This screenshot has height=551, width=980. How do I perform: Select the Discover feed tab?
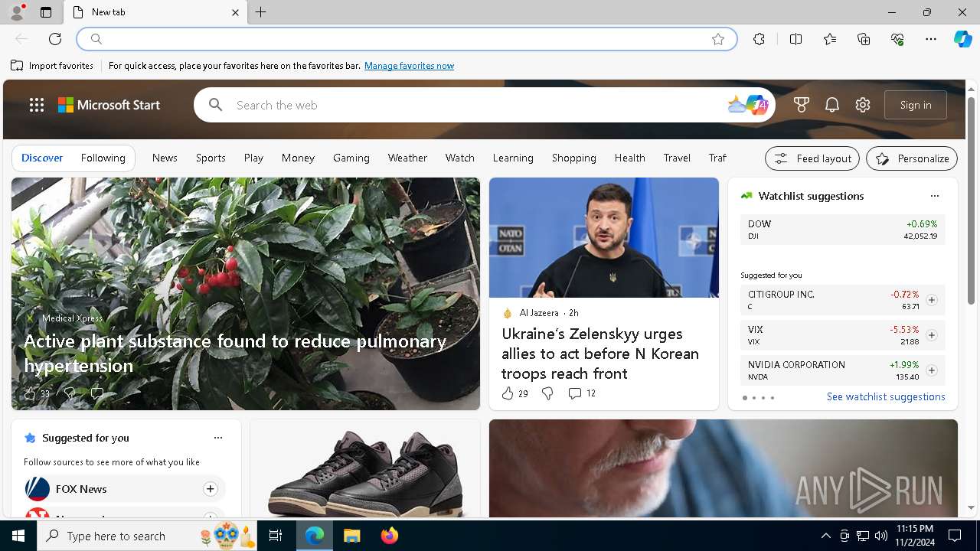click(x=42, y=158)
